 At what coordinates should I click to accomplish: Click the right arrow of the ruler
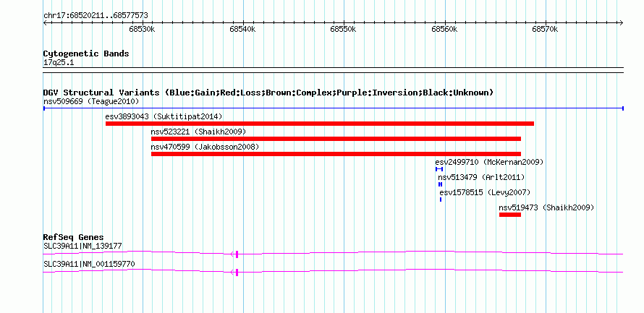point(622,23)
